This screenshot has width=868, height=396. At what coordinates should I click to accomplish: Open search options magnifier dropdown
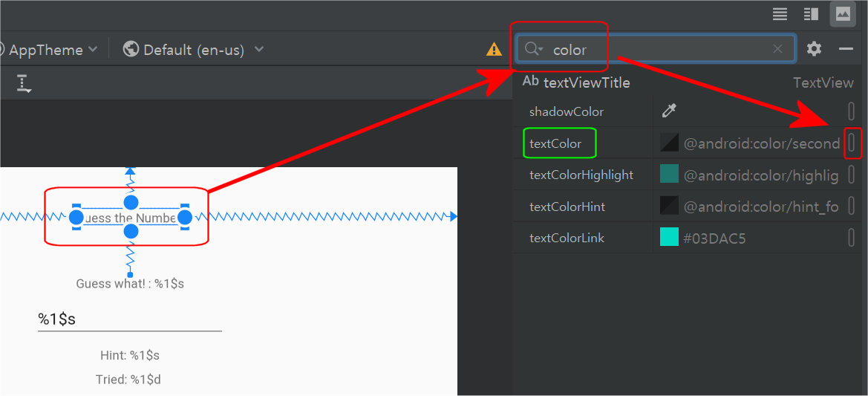click(x=534, y=49)
